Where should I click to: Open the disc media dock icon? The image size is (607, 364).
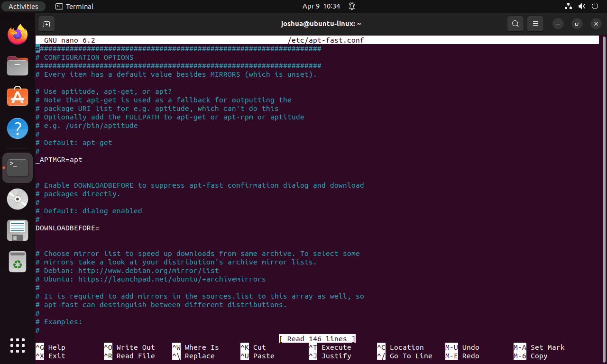[18, 199]
